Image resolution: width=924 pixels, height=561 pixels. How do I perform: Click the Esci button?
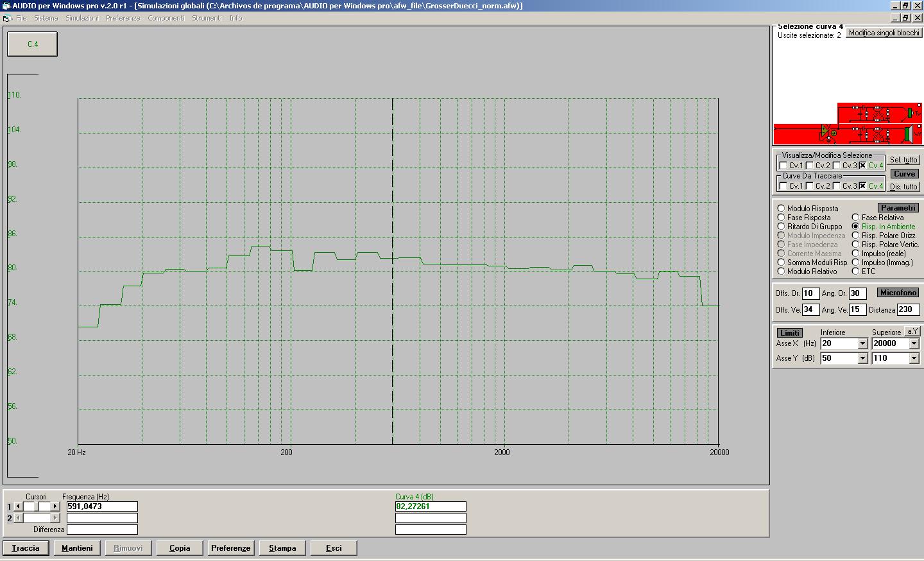tap(334, 548)
